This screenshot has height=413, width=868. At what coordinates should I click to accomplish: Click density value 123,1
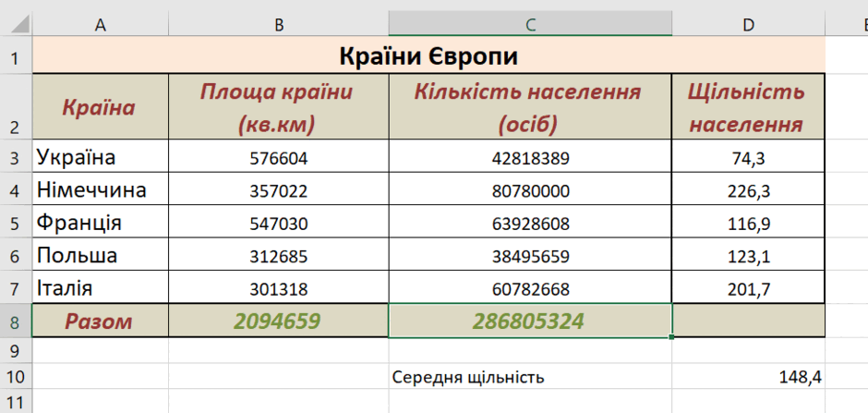(749, 256)
